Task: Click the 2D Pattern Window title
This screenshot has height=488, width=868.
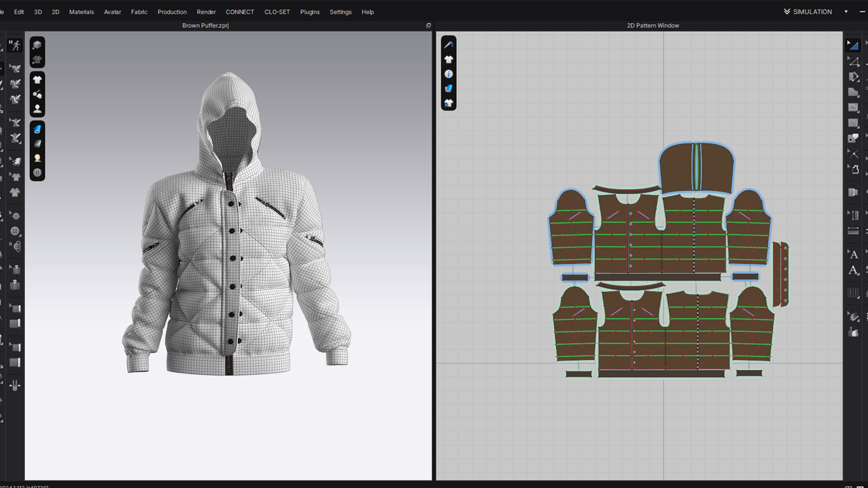Action: tap(653, 25)
